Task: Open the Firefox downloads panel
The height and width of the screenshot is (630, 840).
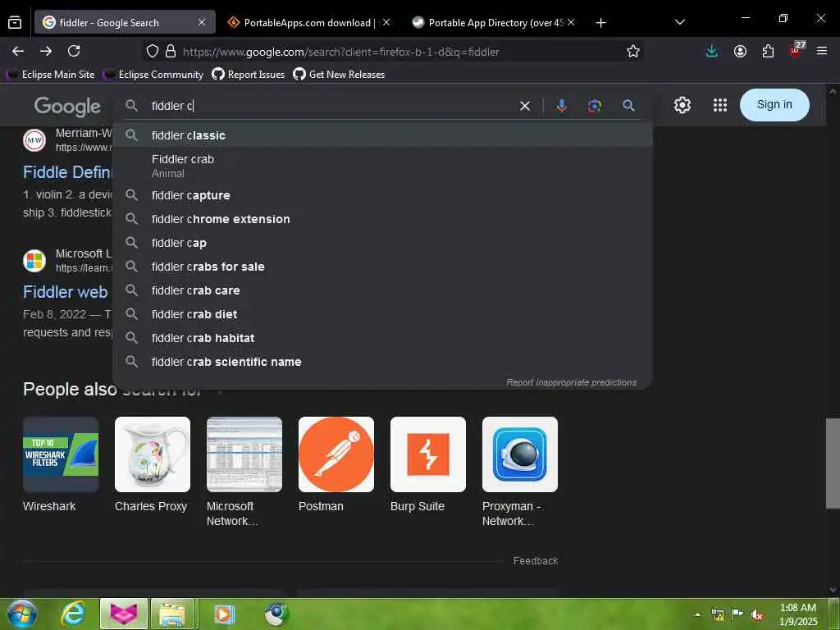Action: 711,52
